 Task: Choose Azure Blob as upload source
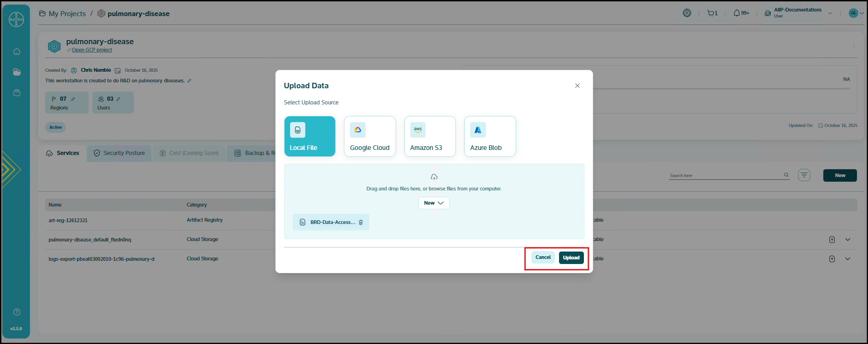(x=490, y=136)
